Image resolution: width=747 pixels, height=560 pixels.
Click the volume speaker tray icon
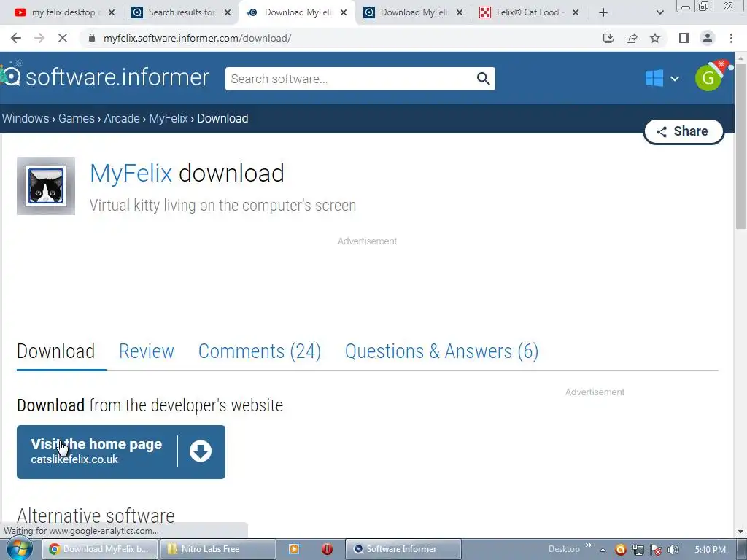tap(673, 550)
